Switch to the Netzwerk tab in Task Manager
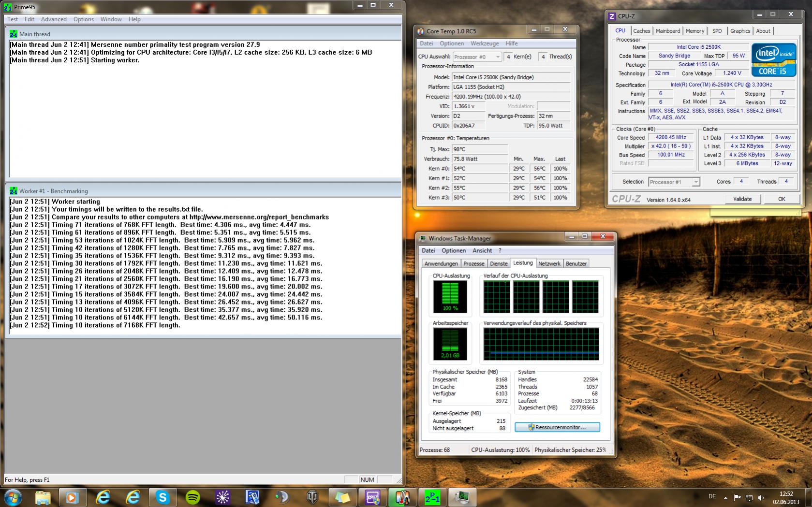This screenshot has height=507, width=812. (549, 263)
